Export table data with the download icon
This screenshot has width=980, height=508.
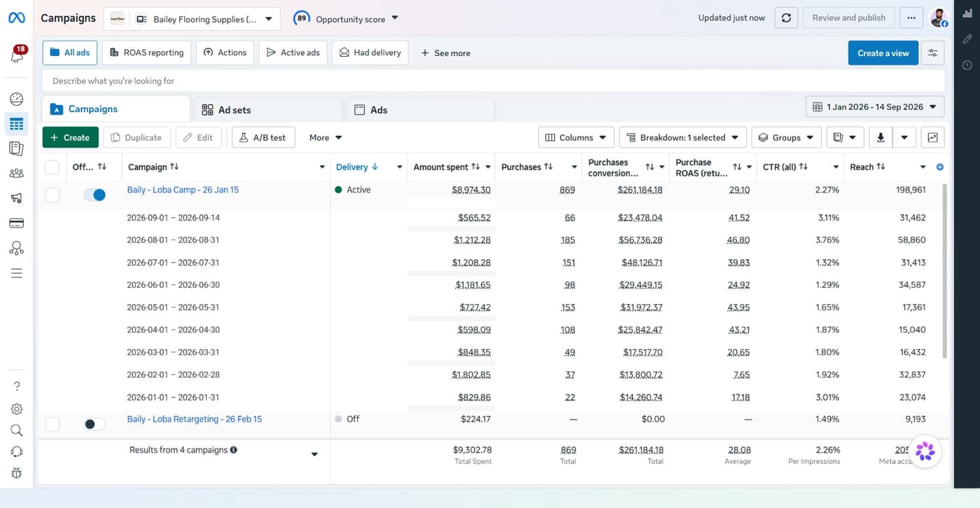pyautogui.click(x=881, y=137)
